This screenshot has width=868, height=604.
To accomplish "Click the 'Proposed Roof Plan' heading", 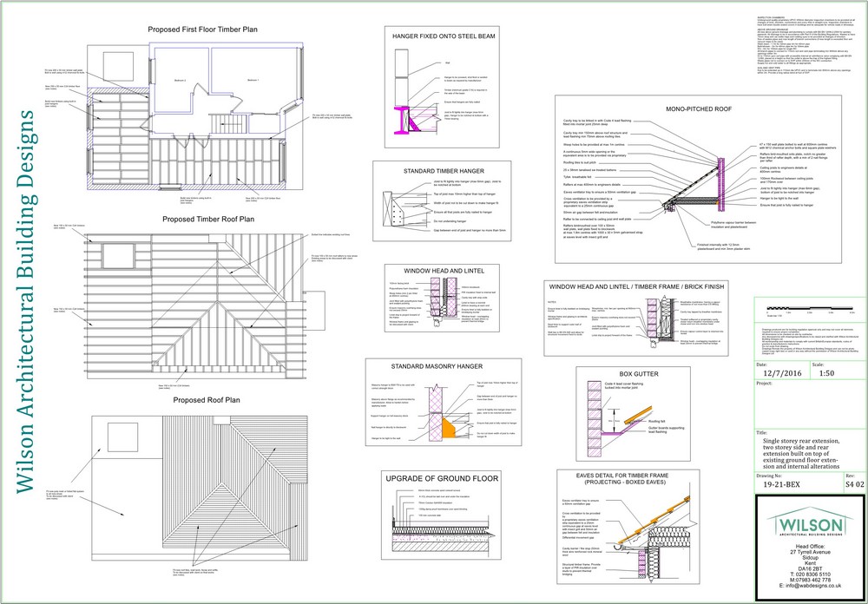I will pyautogui.click(x=207, y=400).
